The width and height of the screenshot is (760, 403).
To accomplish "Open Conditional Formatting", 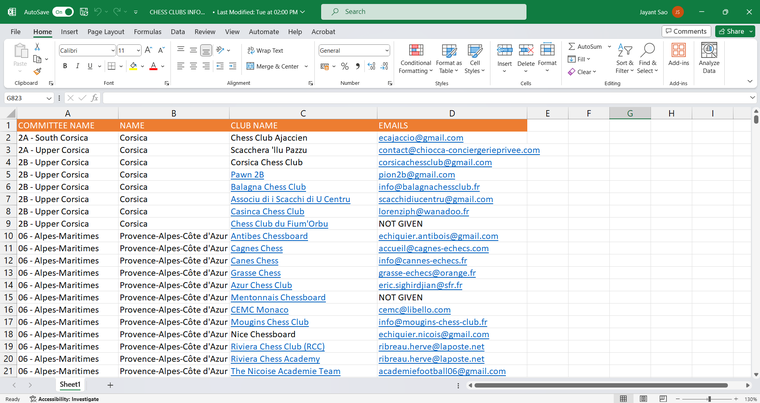I will [415, 56].
